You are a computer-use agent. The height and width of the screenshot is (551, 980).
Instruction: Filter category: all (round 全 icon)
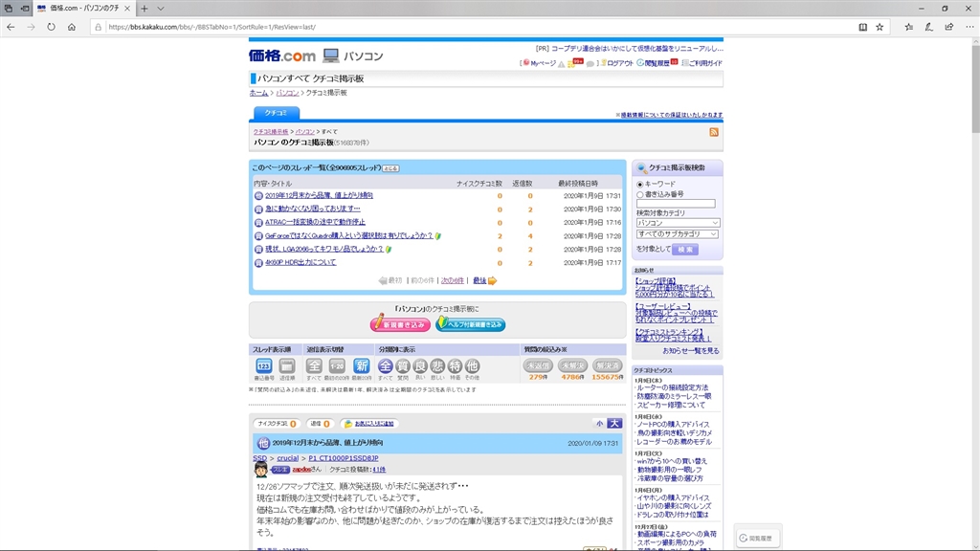(386, 366)
